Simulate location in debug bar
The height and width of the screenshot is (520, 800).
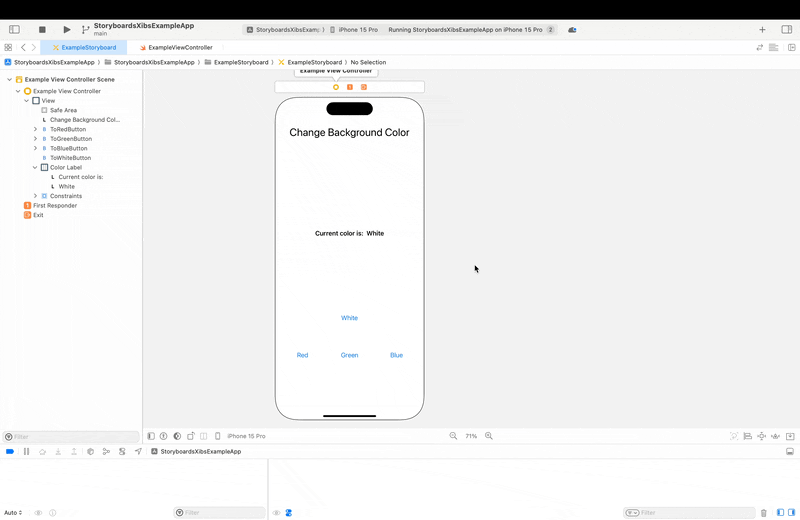pyautogui.click(x=138, y=452)
